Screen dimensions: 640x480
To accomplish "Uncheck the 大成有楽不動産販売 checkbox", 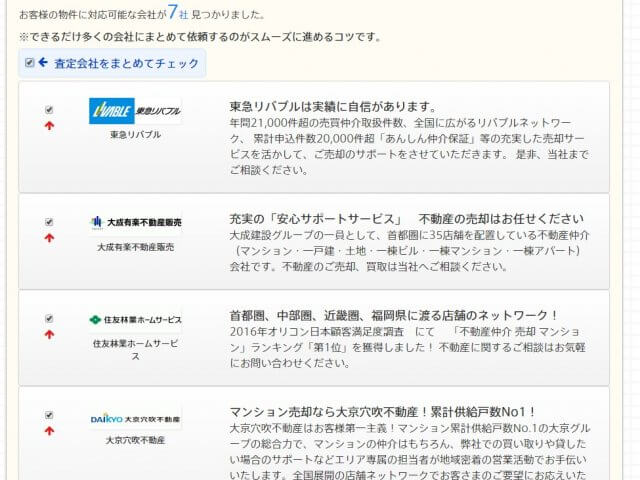I will pos(49,222).
